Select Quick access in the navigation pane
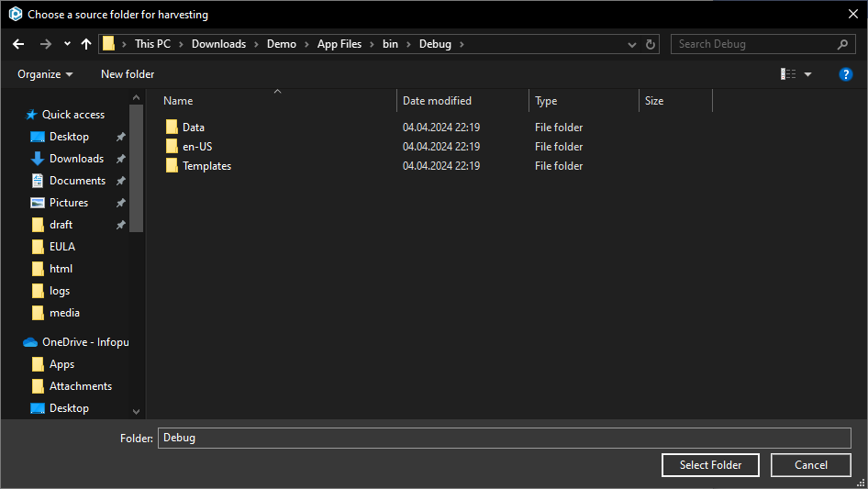Screen dimensions: 868x489 tap(73, 115)
